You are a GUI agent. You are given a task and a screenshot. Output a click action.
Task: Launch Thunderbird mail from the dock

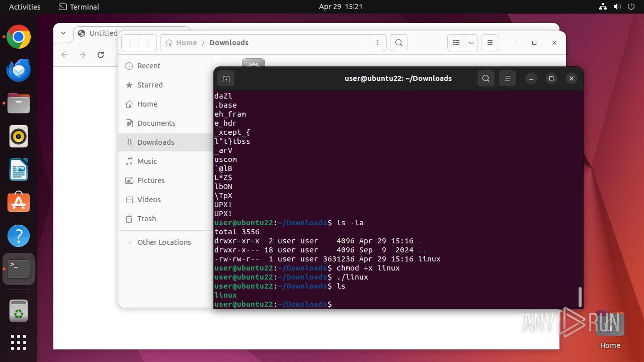tap(19, 70)
